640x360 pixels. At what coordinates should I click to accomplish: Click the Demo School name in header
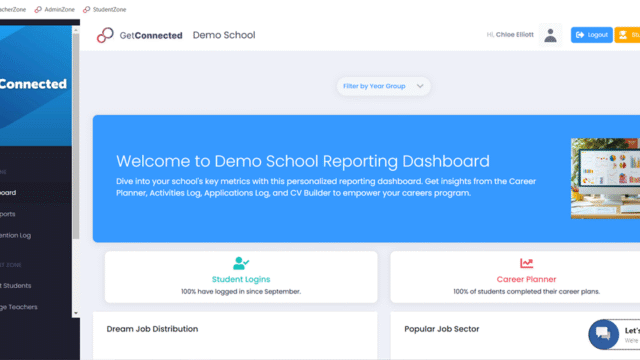click(x=224, y=35)
